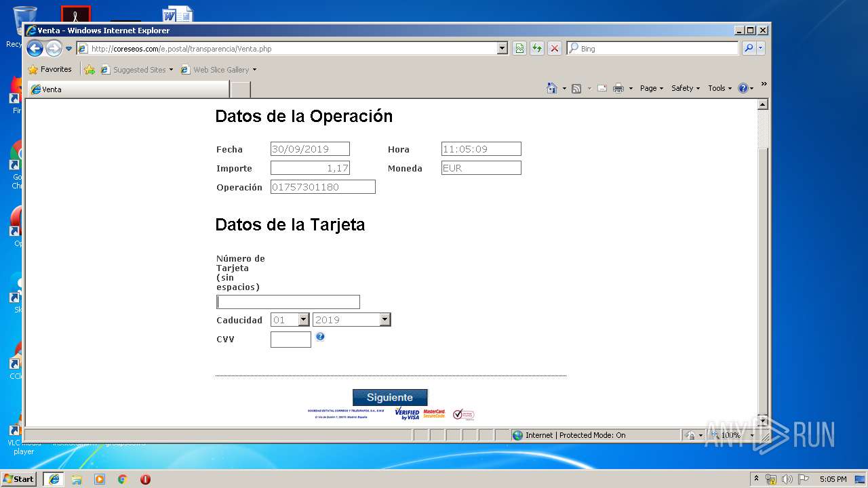Open the Opera taskbar icon

pyautogui.click(x=145, y=479)
